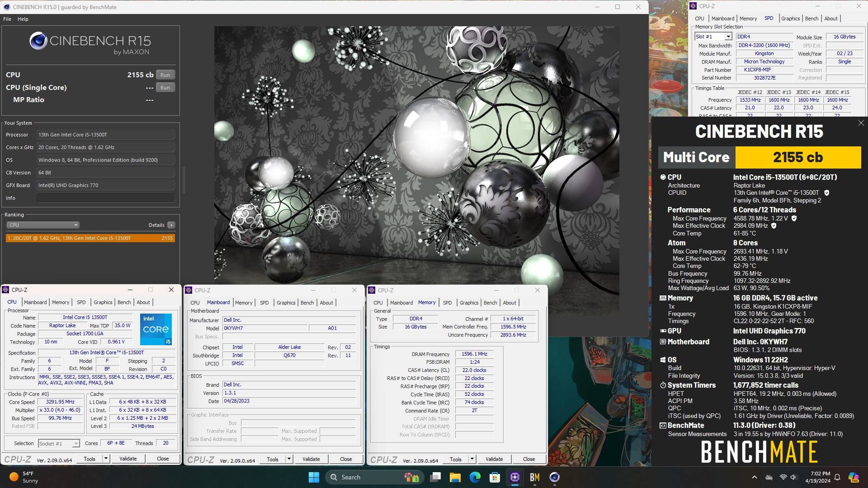Screen dimensions: 868x488
Task: Click Validate in CPU-Z CPU window
Action: click(x=128, y=459)
